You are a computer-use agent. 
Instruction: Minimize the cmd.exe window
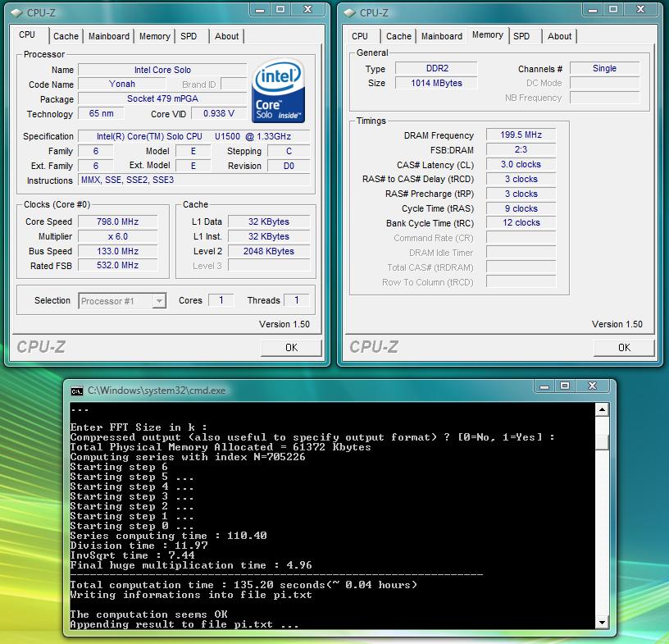544,386
